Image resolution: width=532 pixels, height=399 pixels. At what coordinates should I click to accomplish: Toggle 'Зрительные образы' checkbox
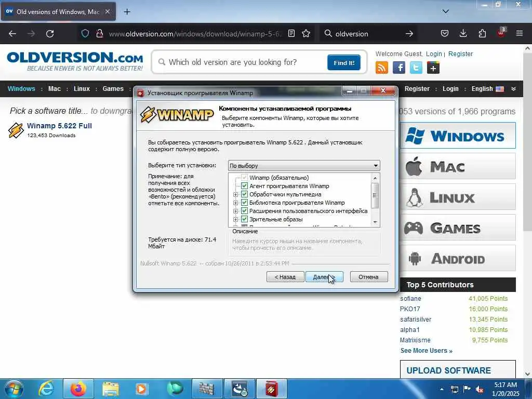pos(244,219)
